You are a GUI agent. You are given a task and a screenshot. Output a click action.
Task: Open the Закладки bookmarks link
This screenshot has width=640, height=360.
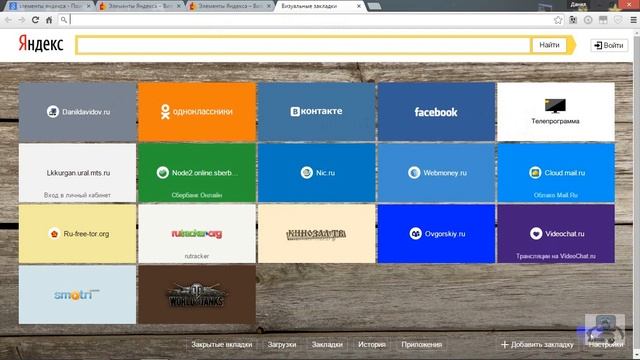[327, 344]
